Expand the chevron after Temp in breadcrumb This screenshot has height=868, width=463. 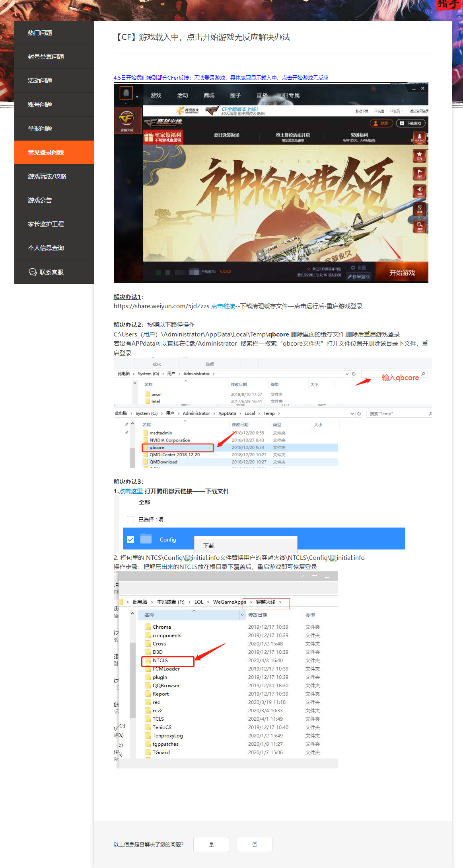tap(279, 414)
